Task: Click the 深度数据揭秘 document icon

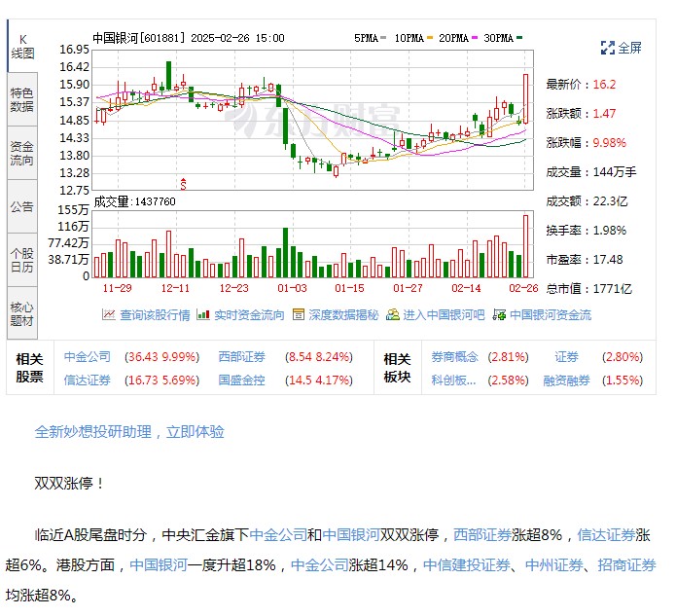Action: (299, 314)
